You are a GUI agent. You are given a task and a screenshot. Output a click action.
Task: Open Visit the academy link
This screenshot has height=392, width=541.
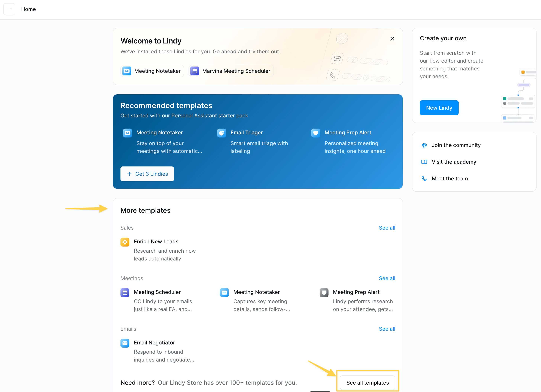coord(454,162)
